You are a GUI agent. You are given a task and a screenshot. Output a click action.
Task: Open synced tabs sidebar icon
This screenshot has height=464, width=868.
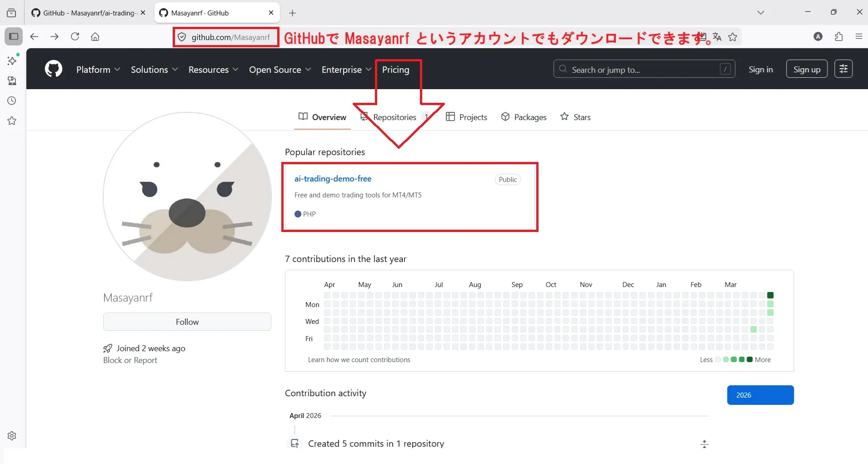12,81
